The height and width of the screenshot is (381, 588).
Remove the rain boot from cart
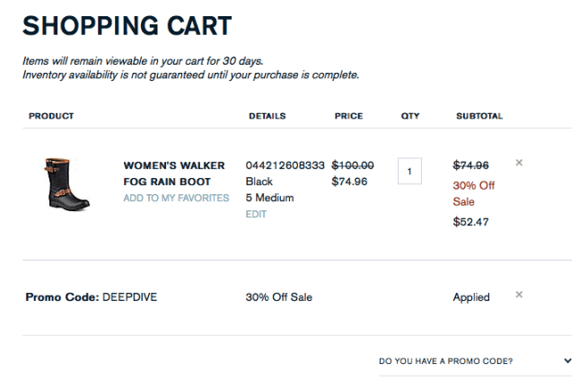click(x=519, y=163)
